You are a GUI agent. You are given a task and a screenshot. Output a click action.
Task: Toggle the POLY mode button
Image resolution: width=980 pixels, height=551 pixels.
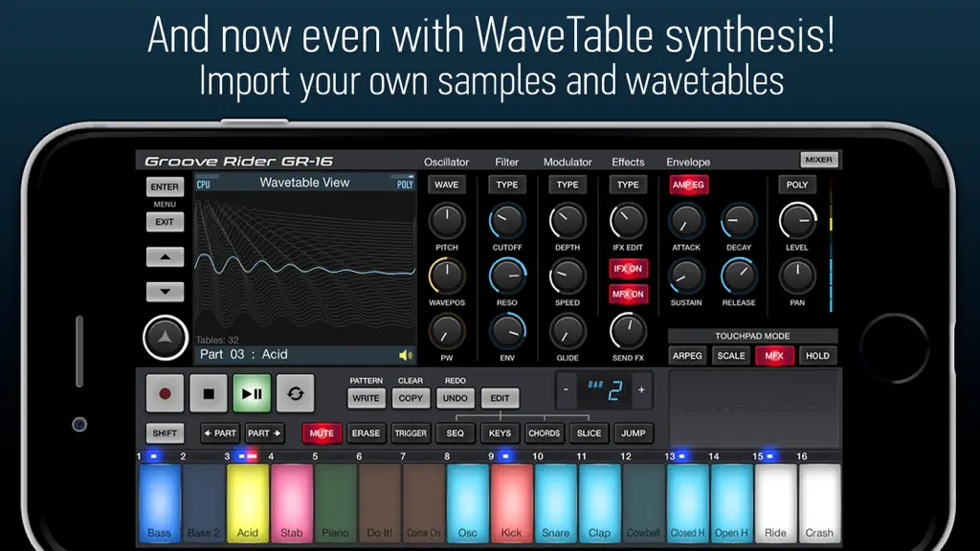point(797,185)
